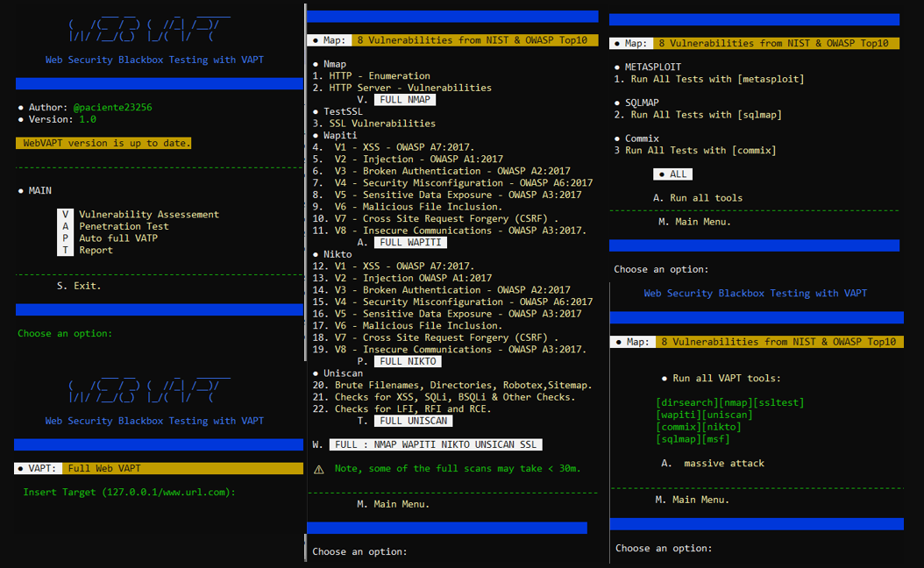Image resolution: width=924 pixels, height=568 pixels.
Task: Select item 11 V8 - Insecure Communications
Action: coord(450,231)
